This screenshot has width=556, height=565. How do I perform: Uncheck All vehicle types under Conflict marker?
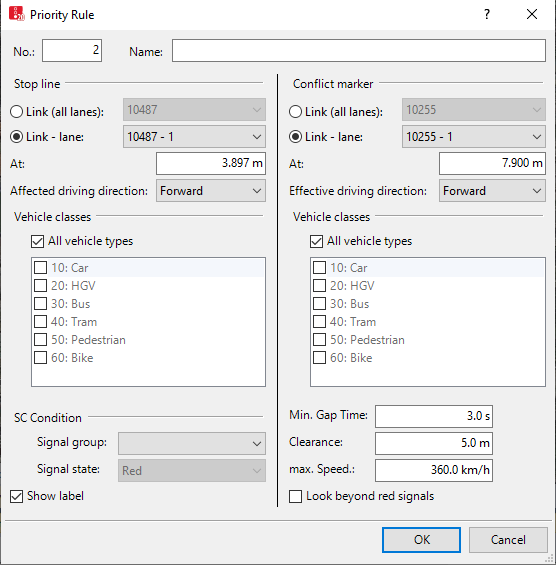[316, 241]
